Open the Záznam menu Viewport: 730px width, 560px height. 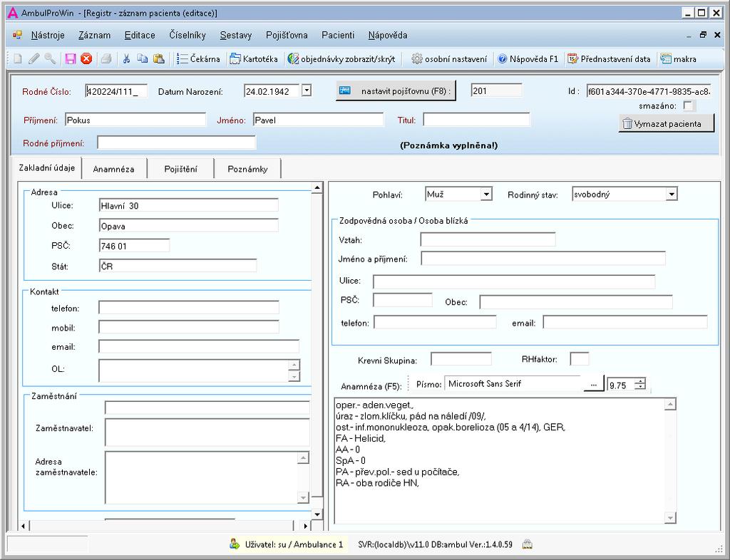click(x=95, y=36)
